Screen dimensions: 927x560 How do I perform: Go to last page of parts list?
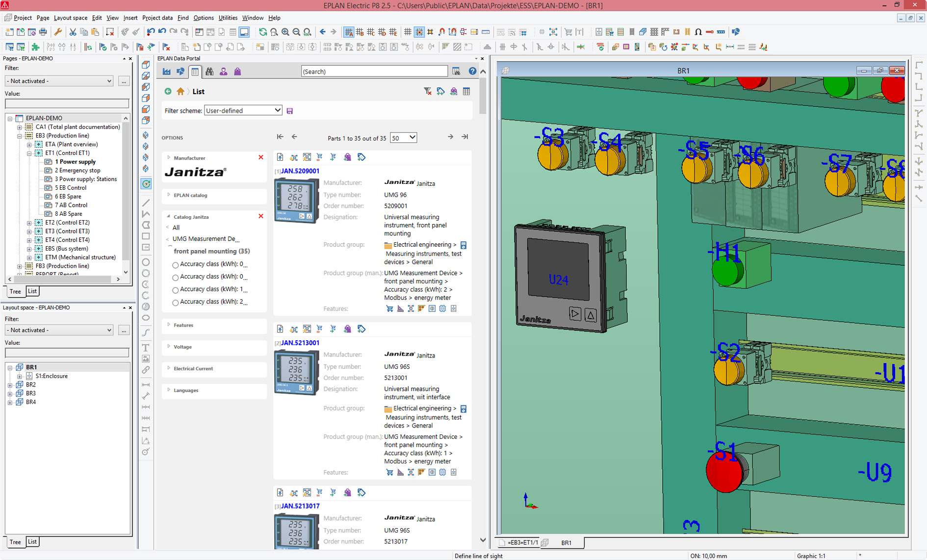click(464, 137)
